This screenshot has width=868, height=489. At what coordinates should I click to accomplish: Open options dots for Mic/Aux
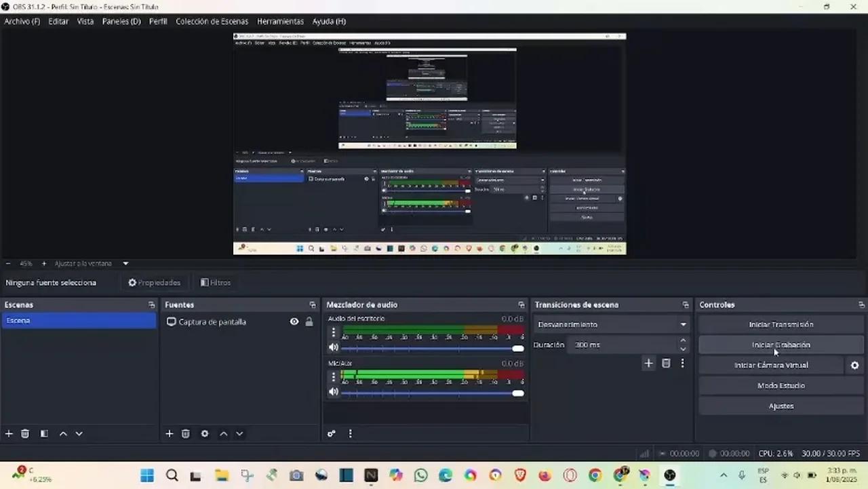(x=333, y=376)
